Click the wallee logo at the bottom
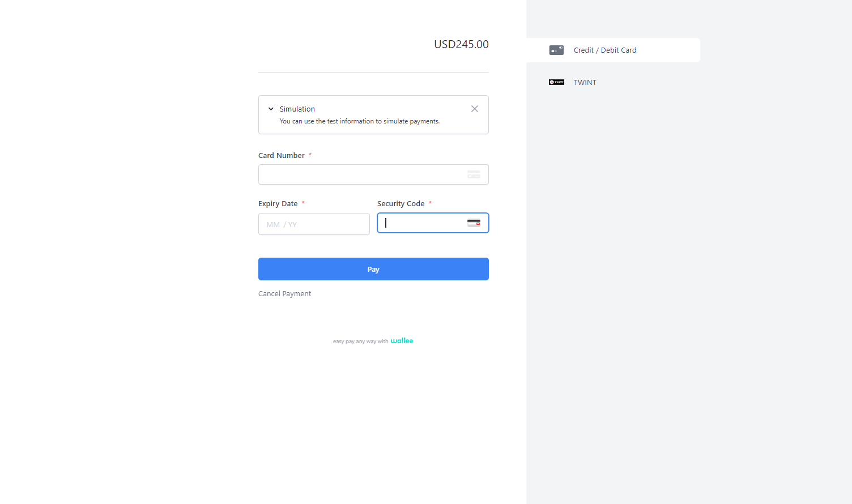 pyautogui.click(x=402, y=340)
